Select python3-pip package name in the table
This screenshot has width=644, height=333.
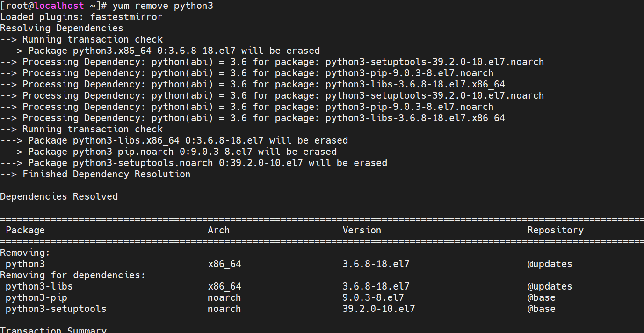coord(36,297)
